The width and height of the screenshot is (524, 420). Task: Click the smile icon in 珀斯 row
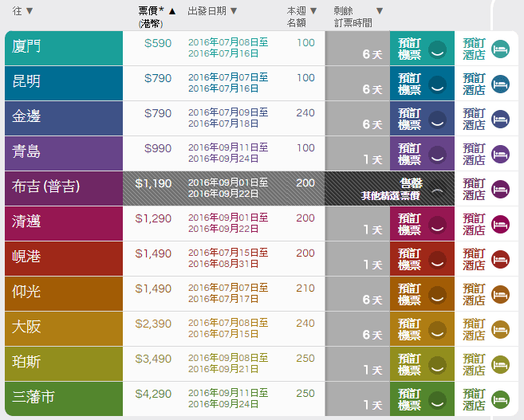(436, 364)
